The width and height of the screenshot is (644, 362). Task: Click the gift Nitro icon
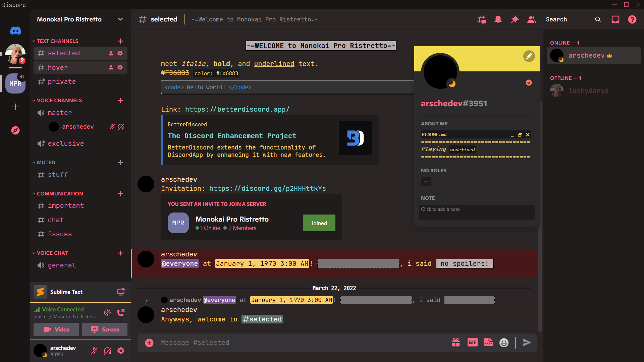coord(456,342)
